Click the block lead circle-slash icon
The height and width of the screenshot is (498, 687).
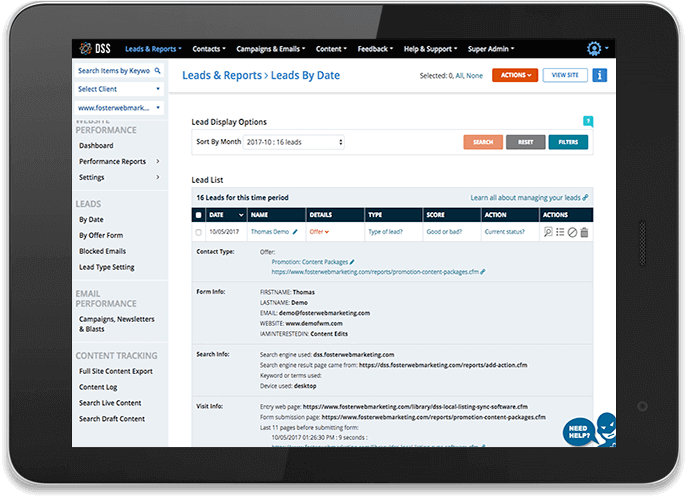pos(572,232)
